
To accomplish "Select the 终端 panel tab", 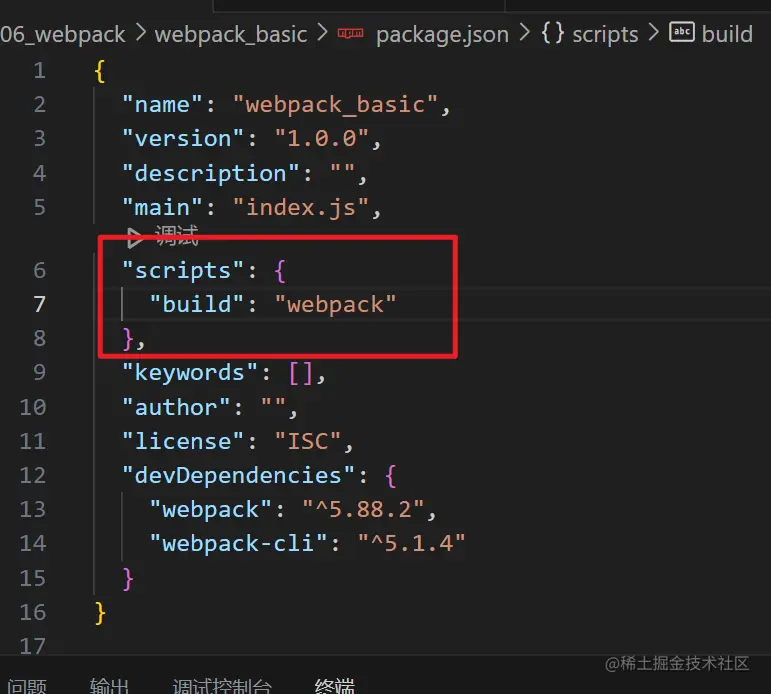I will [x=334, y=686].
